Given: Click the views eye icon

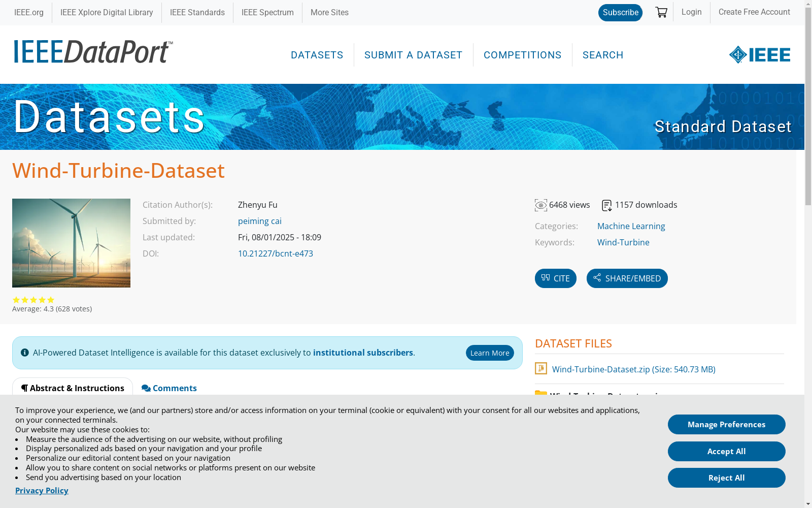Looking at the screenshot, I should tap(541, 205).
